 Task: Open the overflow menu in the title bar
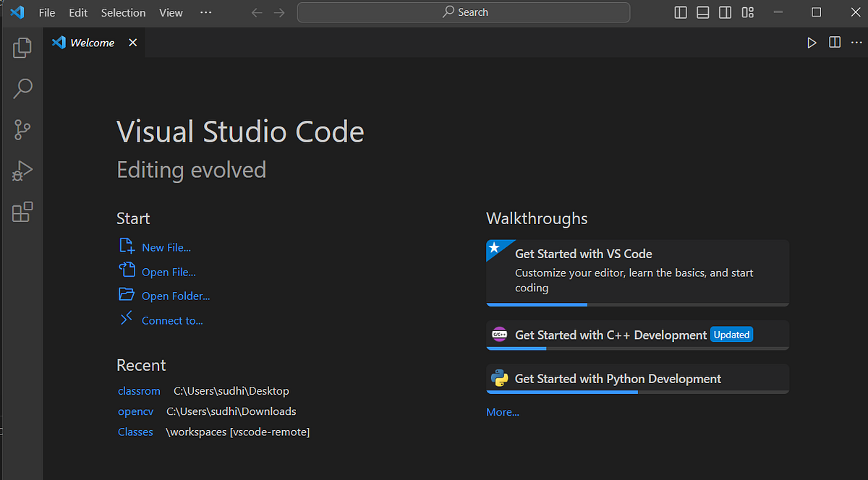tap(205, 12)
